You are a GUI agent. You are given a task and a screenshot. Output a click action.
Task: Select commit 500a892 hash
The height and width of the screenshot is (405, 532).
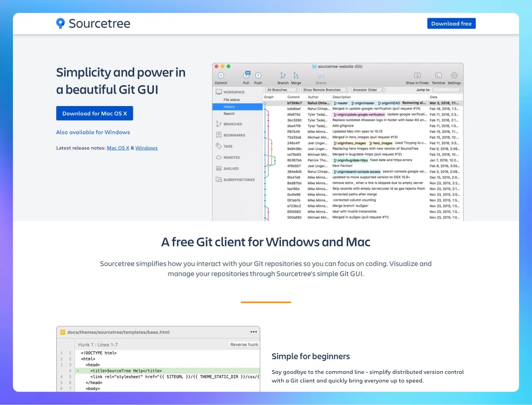[x=294, y=218]
